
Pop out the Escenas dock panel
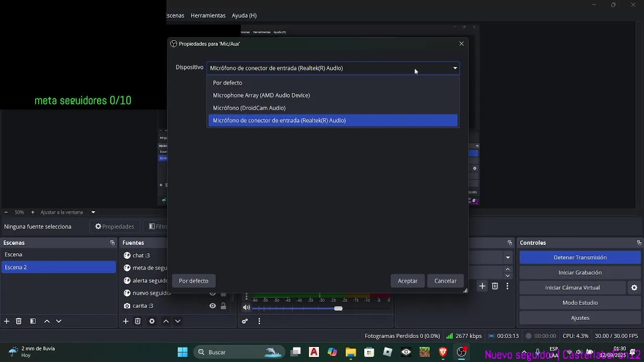pos(112,243)
